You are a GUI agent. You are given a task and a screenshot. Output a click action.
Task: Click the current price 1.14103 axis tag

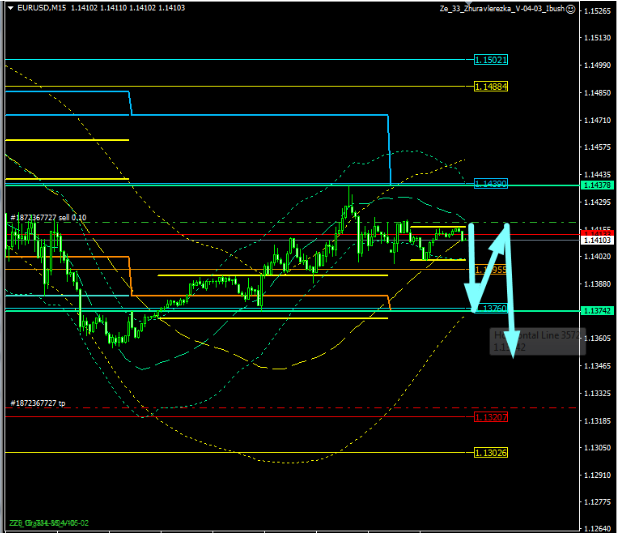598,240
